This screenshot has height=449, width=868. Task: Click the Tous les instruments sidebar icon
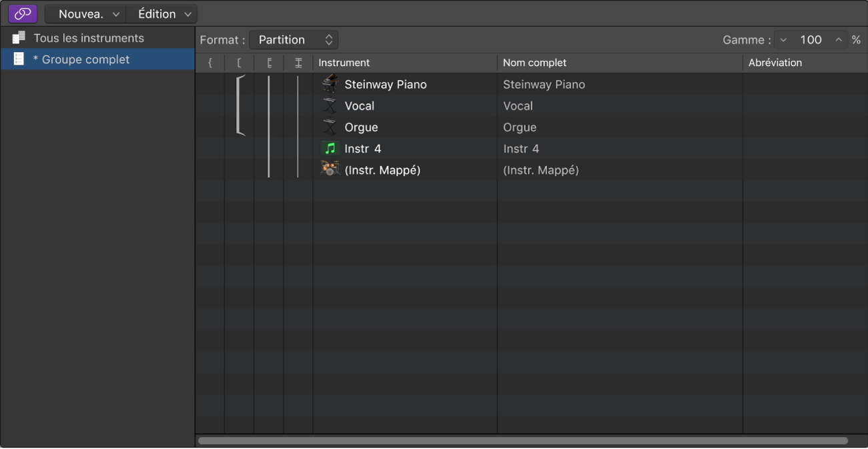[x=19, y=38]
